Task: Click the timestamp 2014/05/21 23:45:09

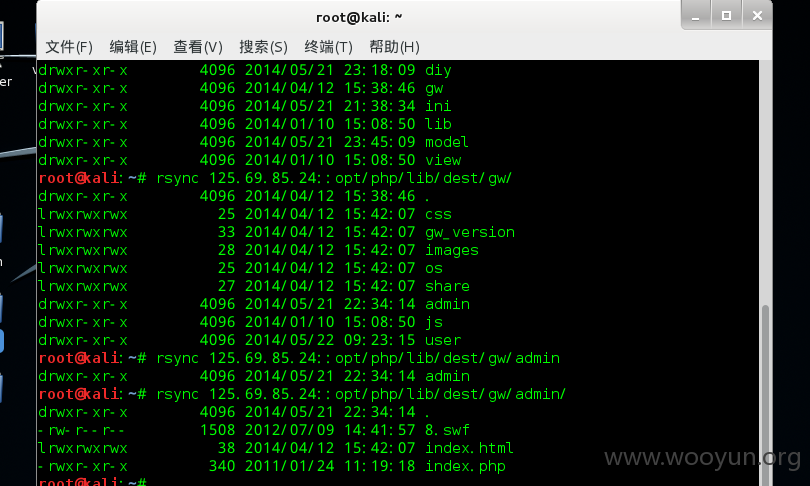Action: pyautogui.click(x=330, y=142)
